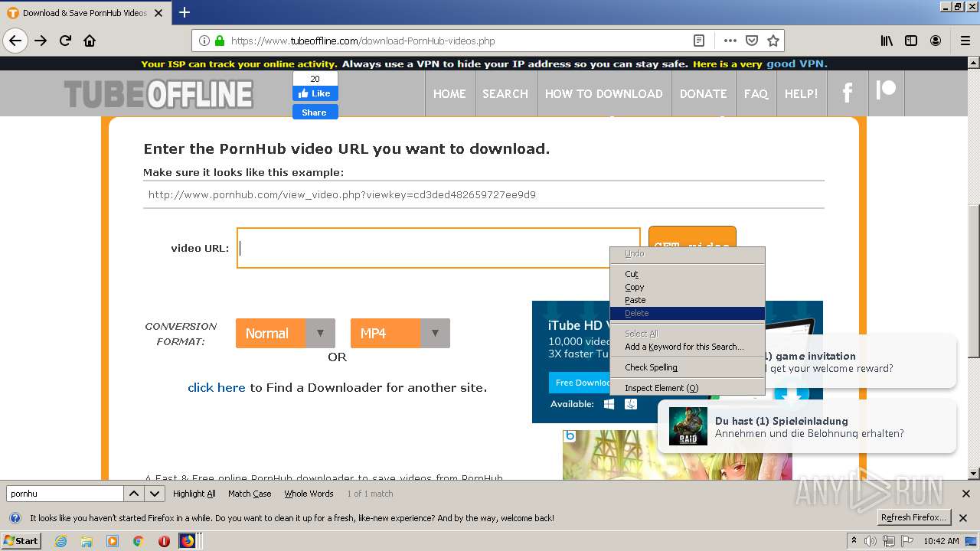
Task: Choose Cut in the context menu
Action: [688, 274]
